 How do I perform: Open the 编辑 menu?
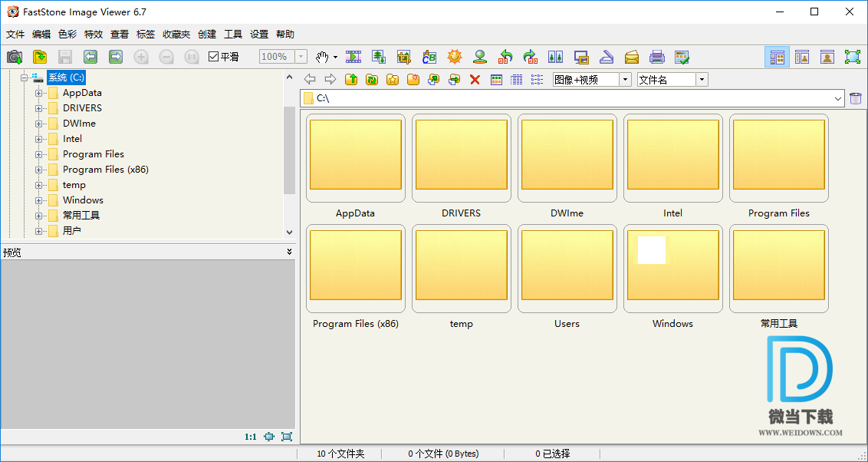tap(41, 35)
